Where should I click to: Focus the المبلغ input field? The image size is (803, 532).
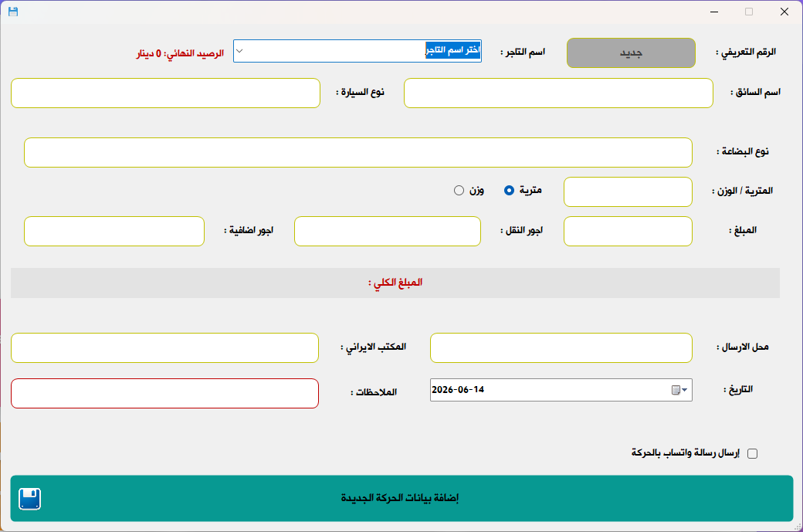(x=628, y=232)
